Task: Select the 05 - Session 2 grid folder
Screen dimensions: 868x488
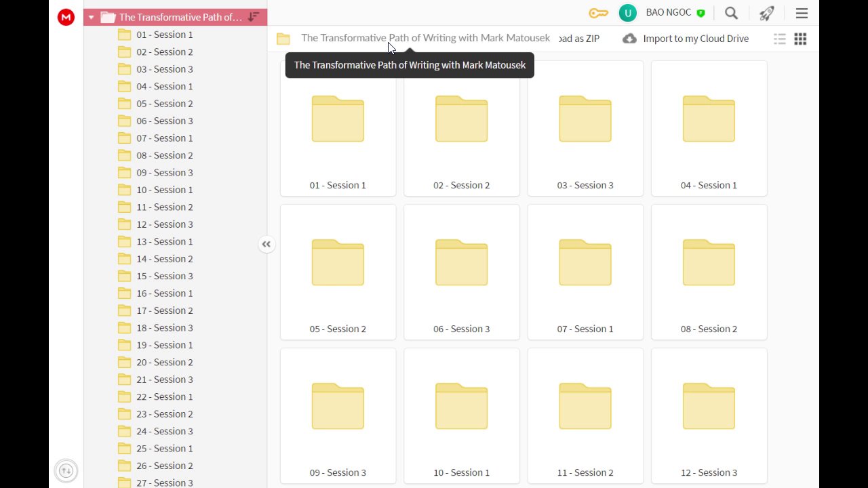Action: [x=338, y=272]
